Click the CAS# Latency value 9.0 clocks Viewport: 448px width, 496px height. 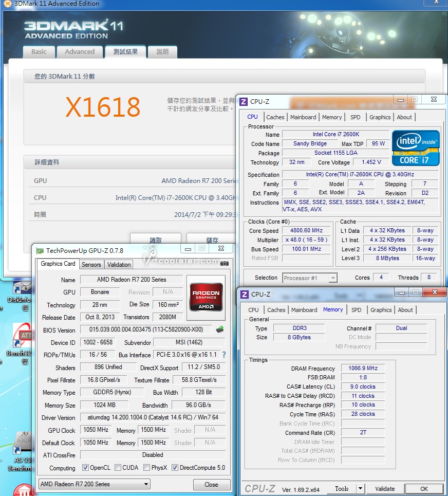[x=363, y=387]
